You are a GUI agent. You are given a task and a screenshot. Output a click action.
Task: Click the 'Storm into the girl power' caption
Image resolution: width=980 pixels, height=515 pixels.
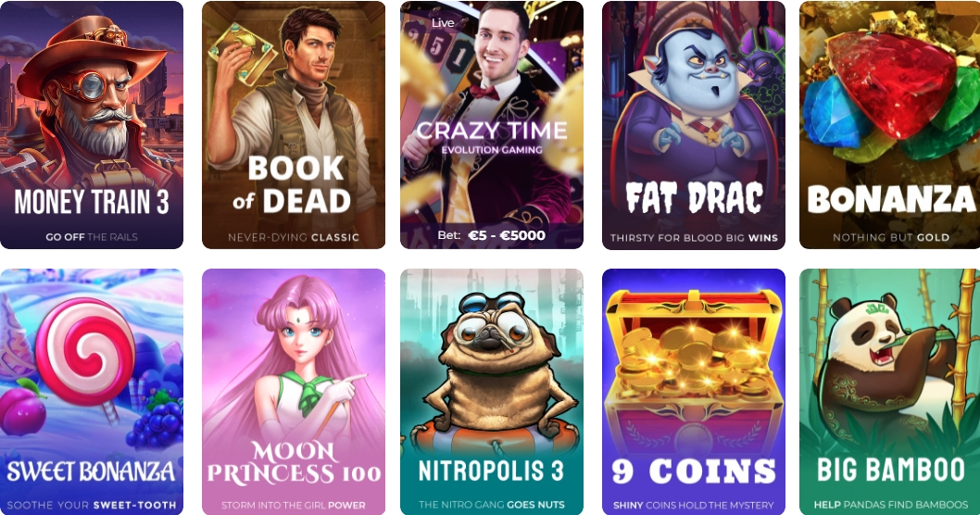tap(293, 505)
